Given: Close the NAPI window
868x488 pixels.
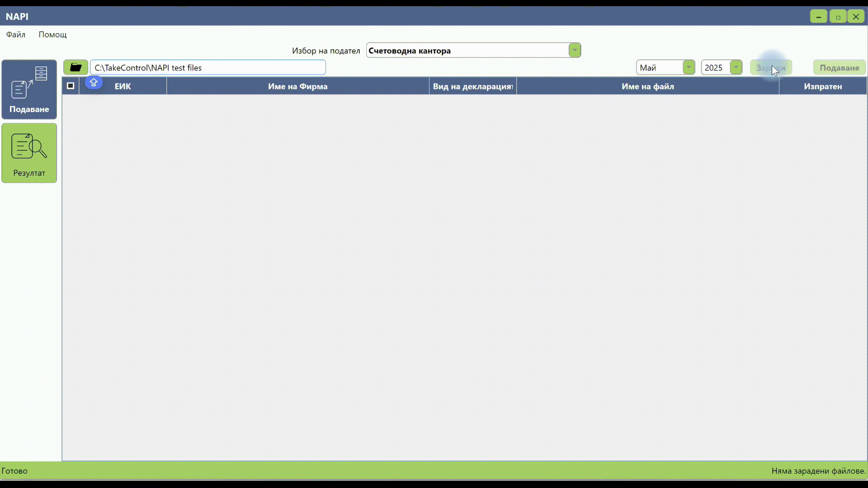Looking at the screenshot, I should [856, 17].
